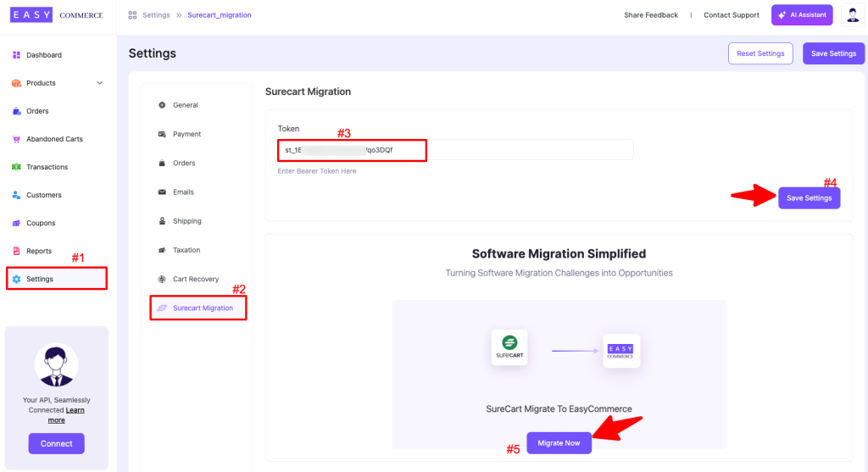868x472 pixels.
Task: Click the breadcrumb grid icon beside Settings
Action: (x=132, y=15)
